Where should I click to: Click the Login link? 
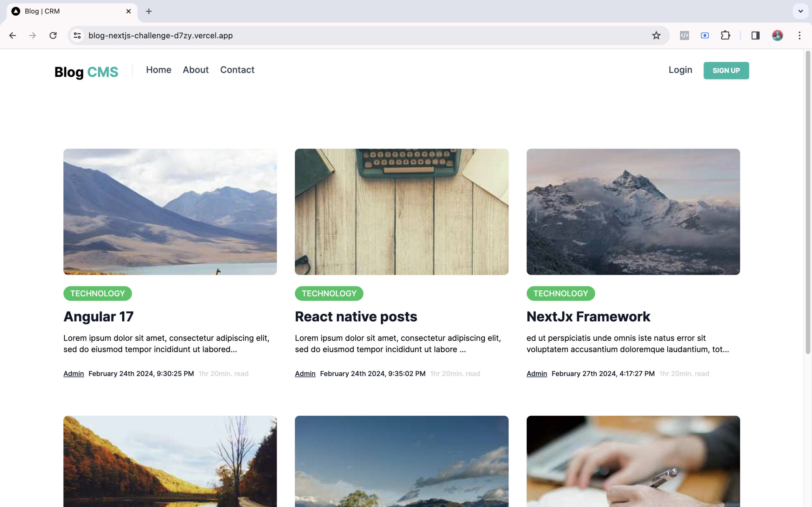click(680, 69)
